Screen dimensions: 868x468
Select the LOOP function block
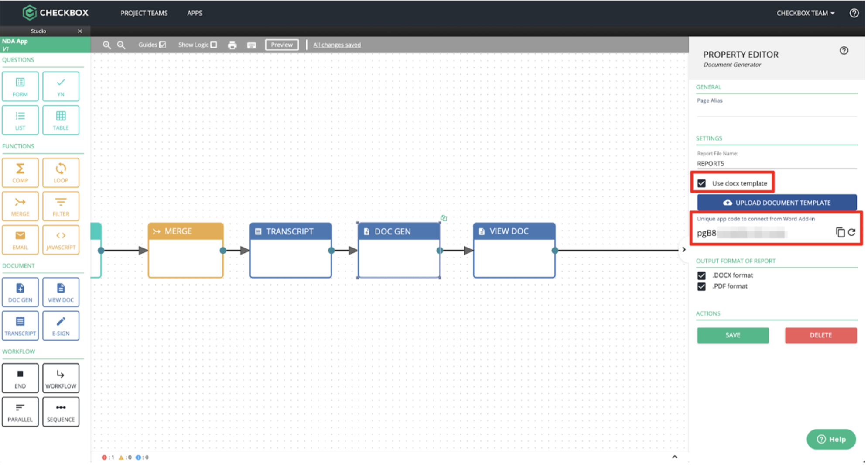click(x=61, y=172)
